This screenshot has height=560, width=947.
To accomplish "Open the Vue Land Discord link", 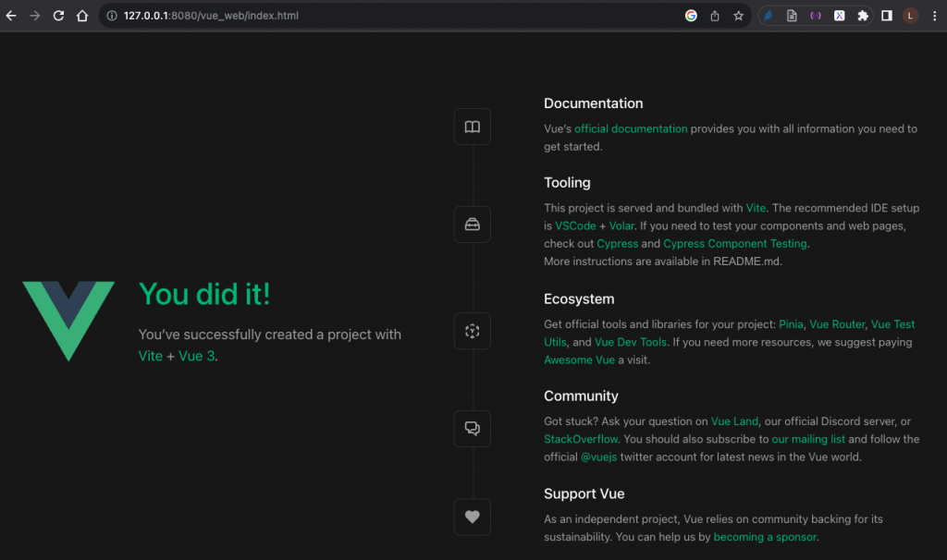I will (734, 421).
